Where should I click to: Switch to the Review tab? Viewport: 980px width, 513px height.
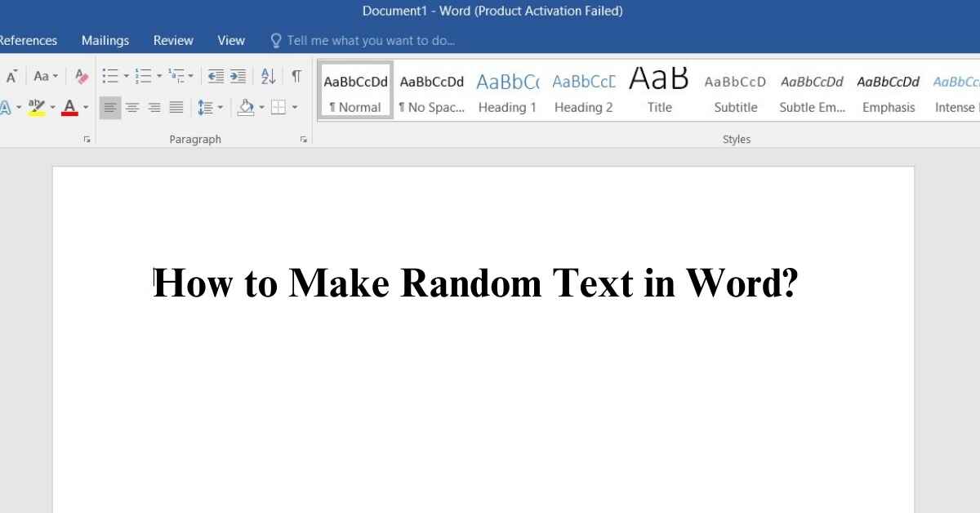pyautogui.click(x=173, y=39)
